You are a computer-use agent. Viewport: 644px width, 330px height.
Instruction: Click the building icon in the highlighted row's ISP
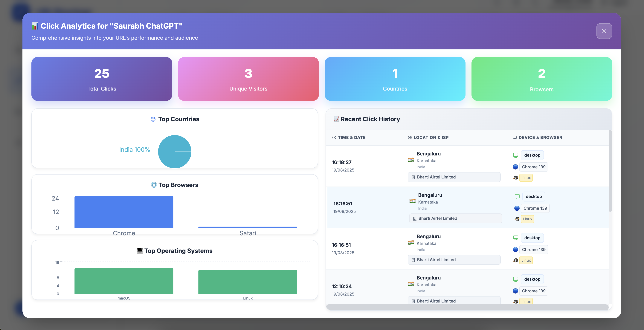(414, 219)
